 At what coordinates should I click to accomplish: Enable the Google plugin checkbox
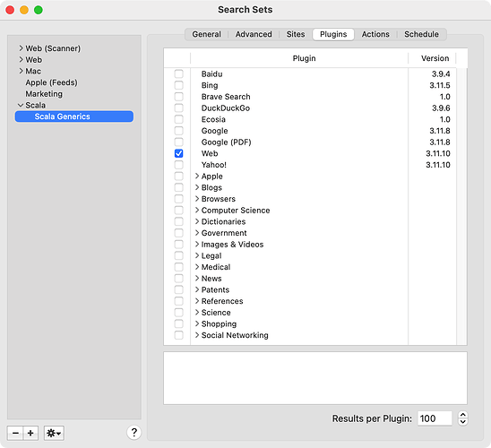click(x=179, y=131)
